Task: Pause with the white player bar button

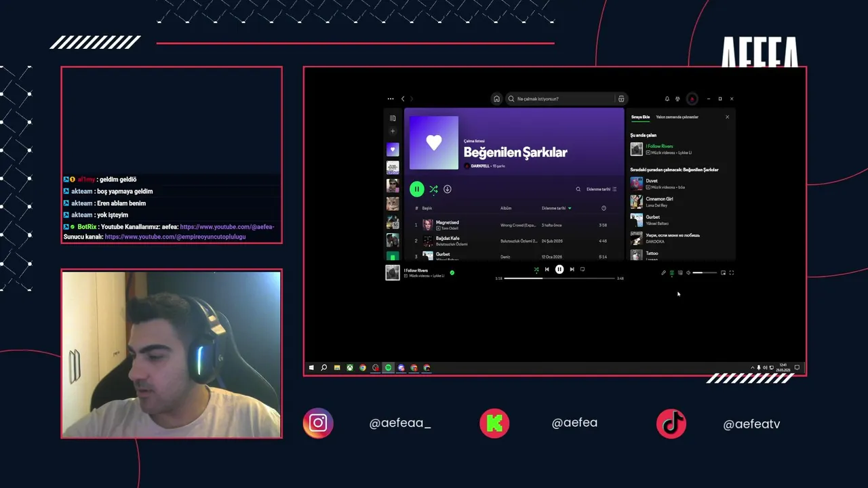Action: tap(559, 269)
